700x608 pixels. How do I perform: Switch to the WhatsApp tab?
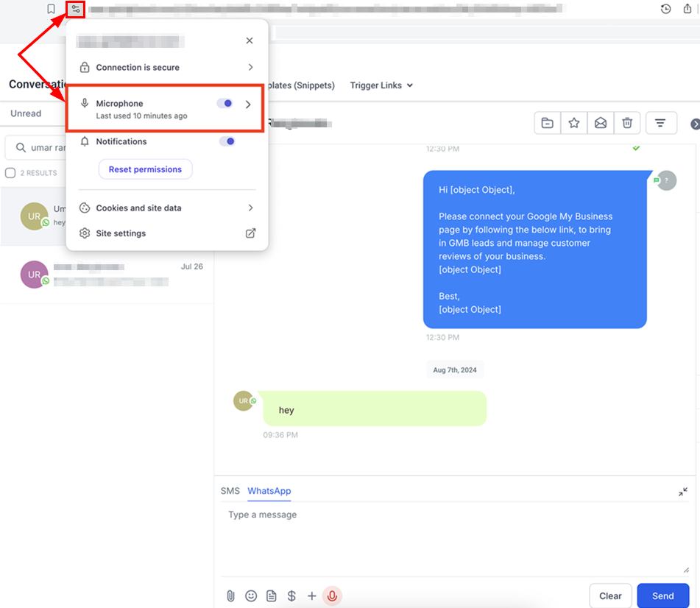[269, 491]
